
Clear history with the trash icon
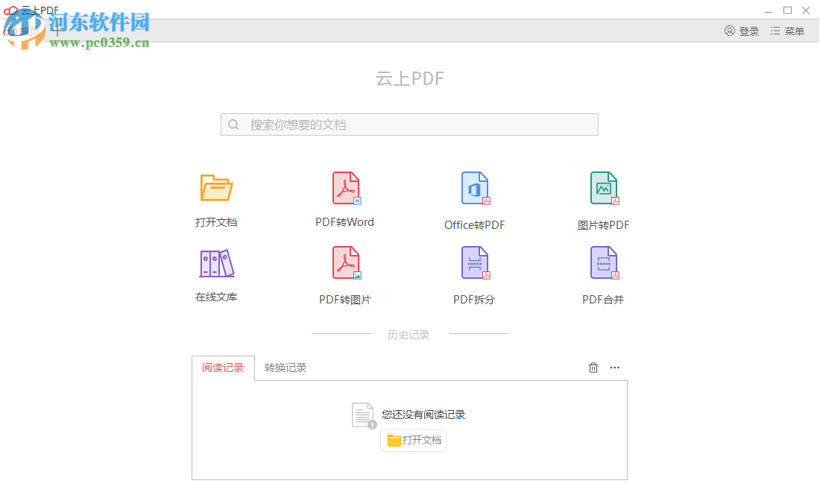(x=593, y=367)
